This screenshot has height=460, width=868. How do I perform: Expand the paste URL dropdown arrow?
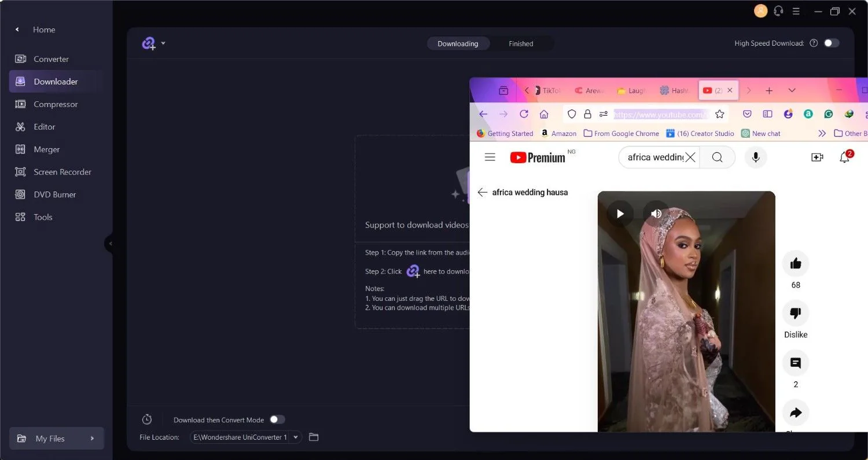[x=163, y=43]
